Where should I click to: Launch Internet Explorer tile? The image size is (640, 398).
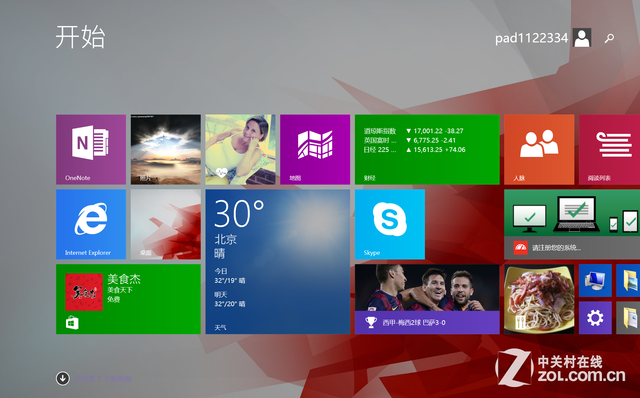tap(91, 224)
